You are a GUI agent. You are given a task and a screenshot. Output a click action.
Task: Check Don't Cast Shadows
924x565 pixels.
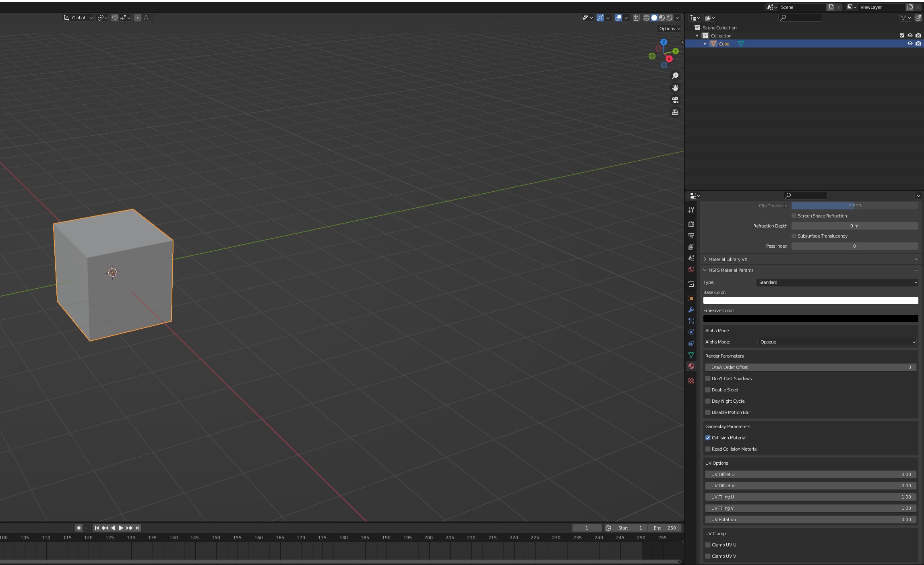pos(708,379)
